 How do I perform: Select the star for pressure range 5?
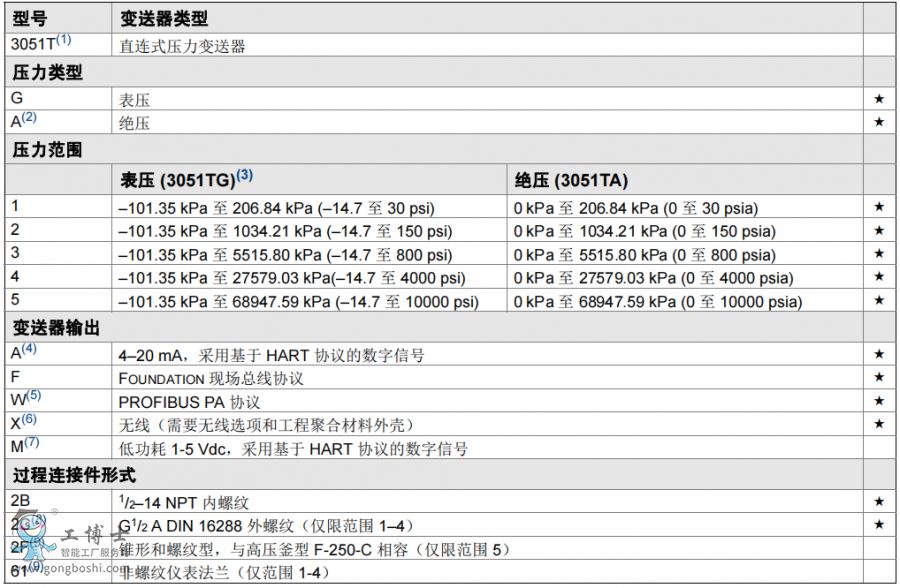(879, 300)
